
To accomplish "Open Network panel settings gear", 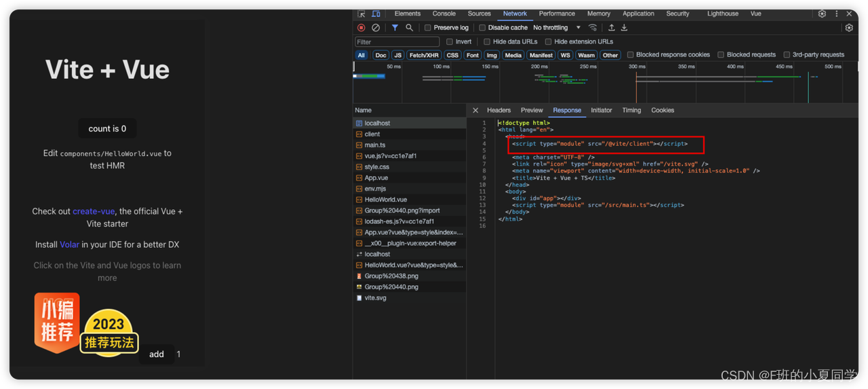I will pyautogui.click(x=849, y=28).
